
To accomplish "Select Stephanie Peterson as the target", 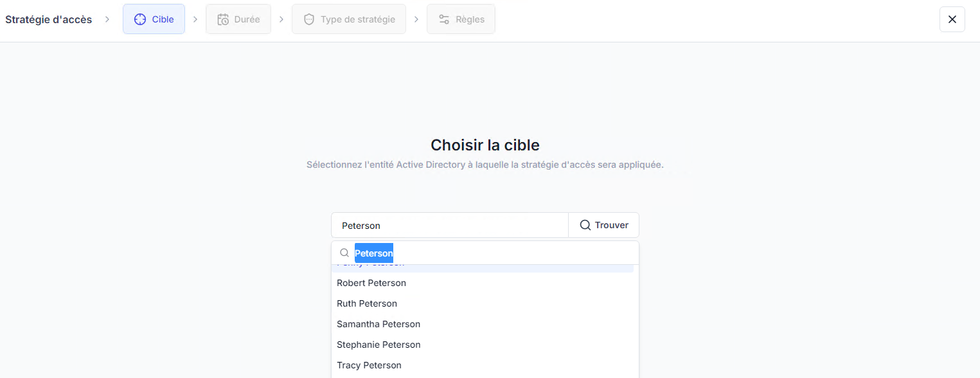I will 379,345.
